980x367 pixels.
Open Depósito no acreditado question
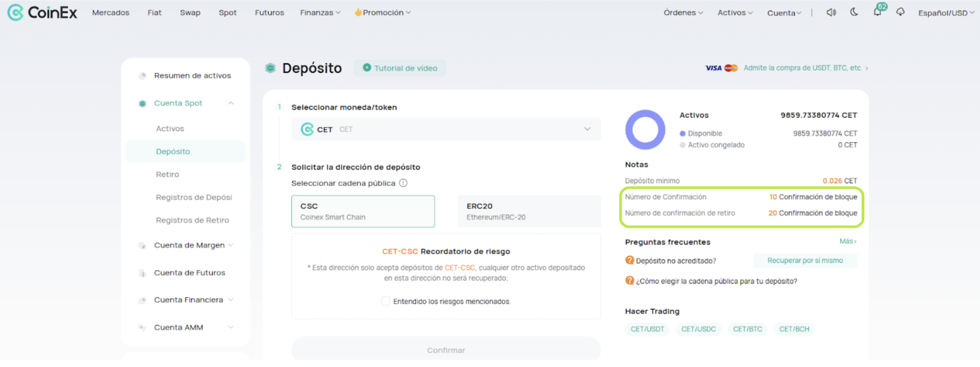pos(676,261)
